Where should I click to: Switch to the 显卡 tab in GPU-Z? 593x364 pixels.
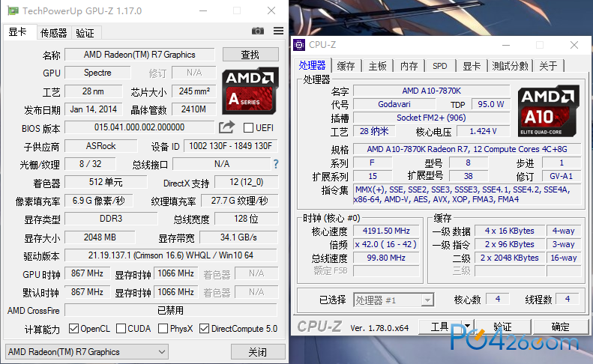pos(18,32)
